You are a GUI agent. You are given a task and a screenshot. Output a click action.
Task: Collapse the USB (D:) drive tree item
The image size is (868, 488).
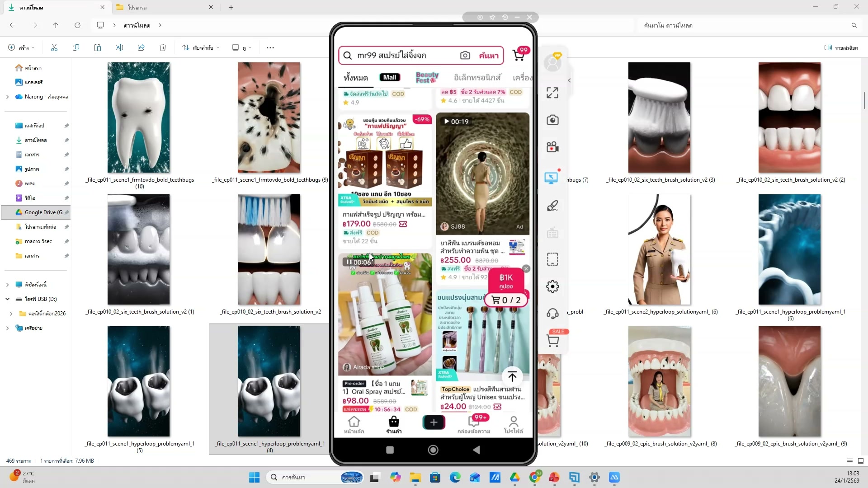7,299
